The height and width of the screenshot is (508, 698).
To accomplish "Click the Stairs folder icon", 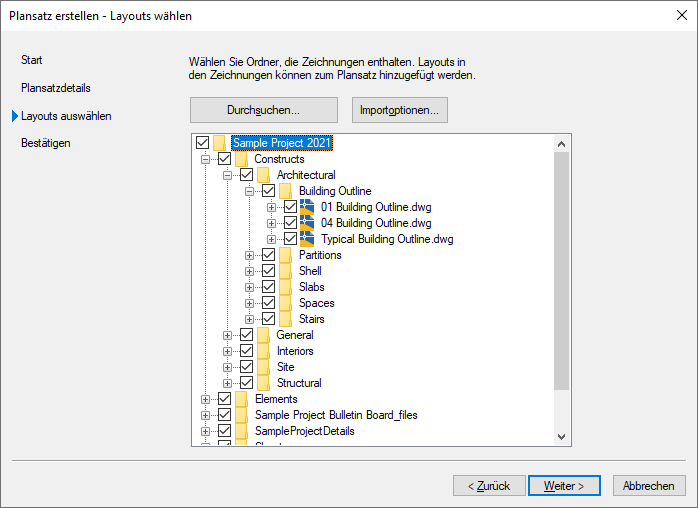I will pyautogui.click(x=285, y=319).
